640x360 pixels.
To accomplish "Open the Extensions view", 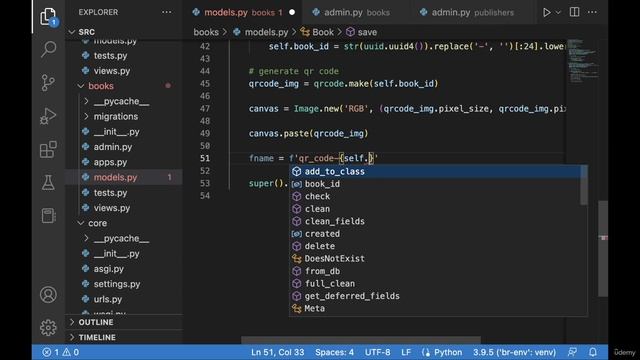I will click(x=48, y=149).
